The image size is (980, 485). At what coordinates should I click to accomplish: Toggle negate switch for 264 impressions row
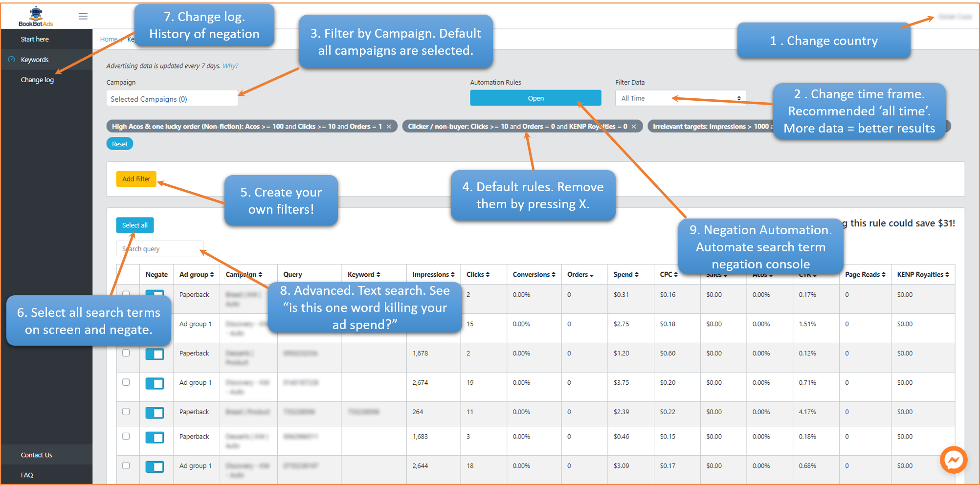(155, 413)
